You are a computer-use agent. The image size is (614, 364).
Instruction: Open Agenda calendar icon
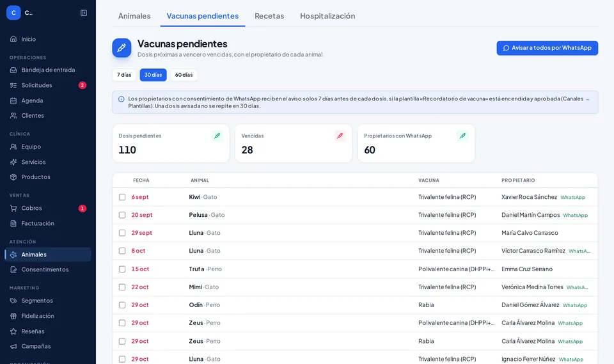coord(13,100)
